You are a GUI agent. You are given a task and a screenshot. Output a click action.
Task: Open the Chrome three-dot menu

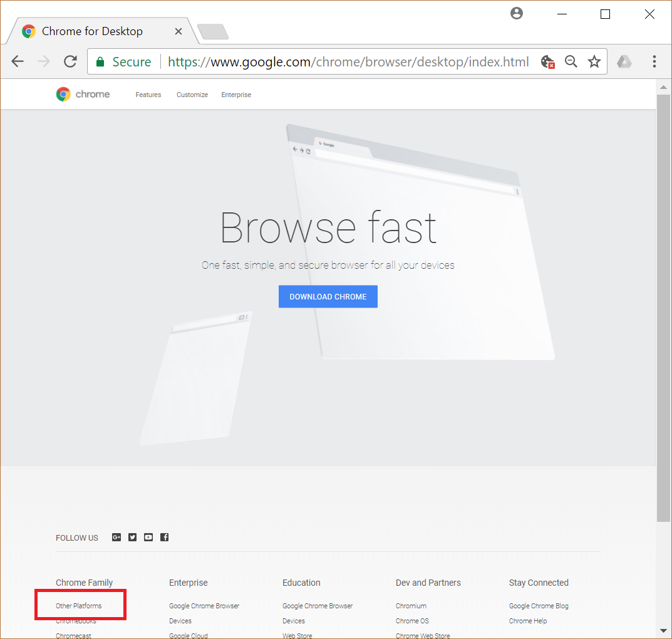(x=654, y=62)
